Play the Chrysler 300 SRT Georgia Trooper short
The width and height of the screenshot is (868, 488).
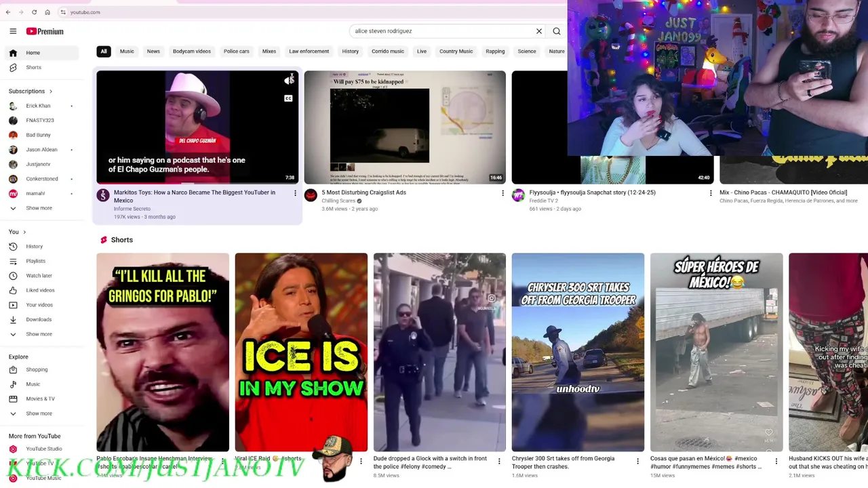(x=578, y=352)
